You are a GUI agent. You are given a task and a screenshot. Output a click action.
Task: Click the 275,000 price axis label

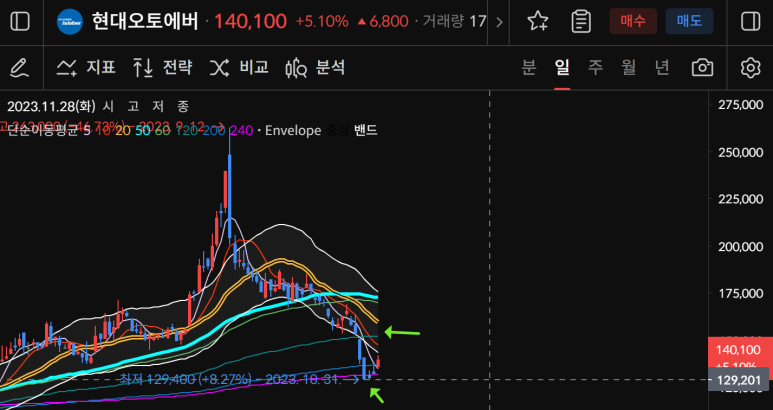(740, 105)
